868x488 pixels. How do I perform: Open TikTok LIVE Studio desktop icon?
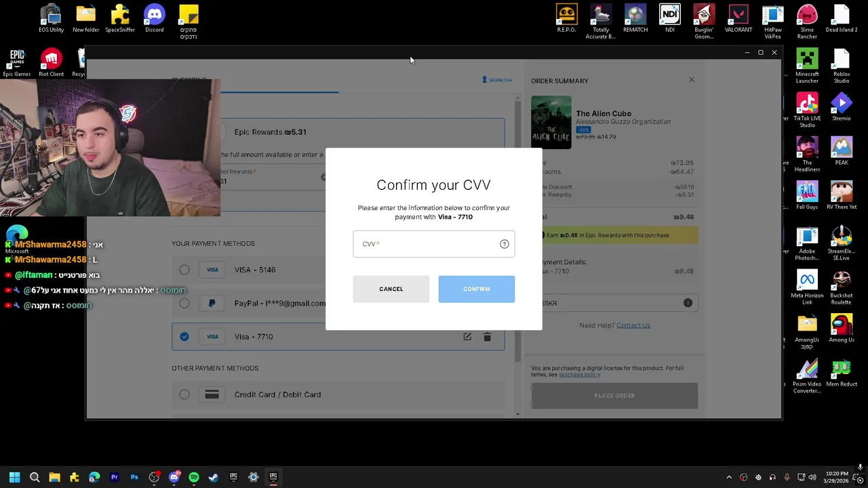pyautogui.click(x=807, y=110)
